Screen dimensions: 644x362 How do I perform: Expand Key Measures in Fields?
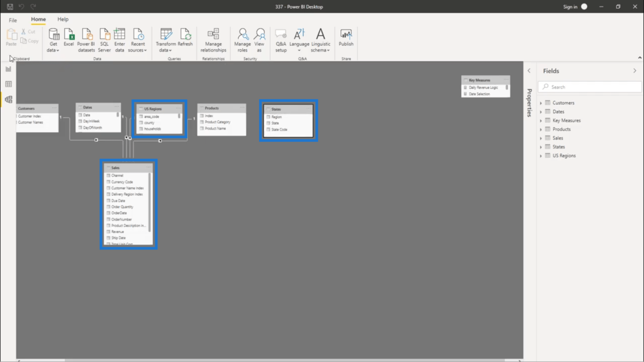pos(541,121)
